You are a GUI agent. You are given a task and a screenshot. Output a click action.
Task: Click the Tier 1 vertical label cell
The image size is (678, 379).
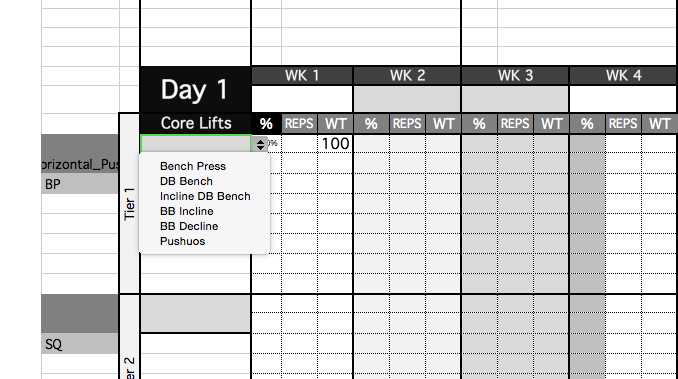coord(129,204)
